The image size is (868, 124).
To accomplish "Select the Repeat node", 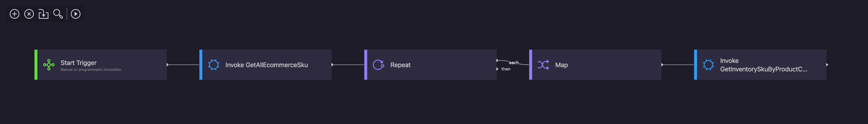I will tap(430, 65).
